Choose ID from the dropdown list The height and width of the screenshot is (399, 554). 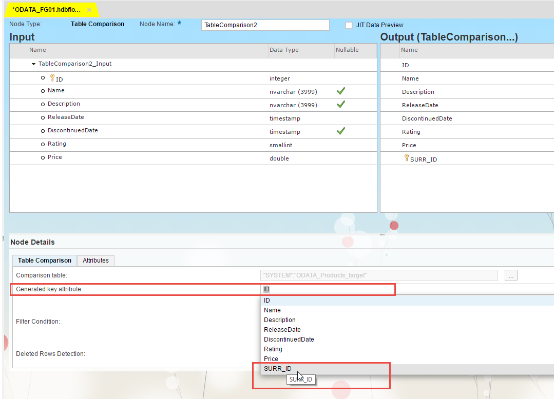[x=407, y=301]
